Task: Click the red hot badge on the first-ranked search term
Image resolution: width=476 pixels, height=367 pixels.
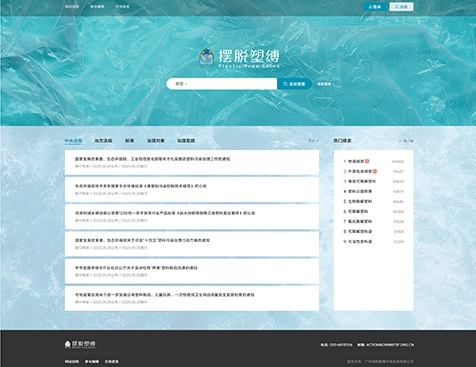Action: tap(367, 161)
